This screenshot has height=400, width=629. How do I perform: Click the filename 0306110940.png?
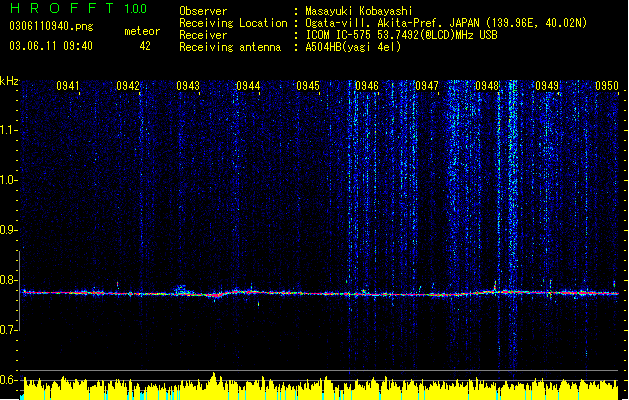(51, 26)
